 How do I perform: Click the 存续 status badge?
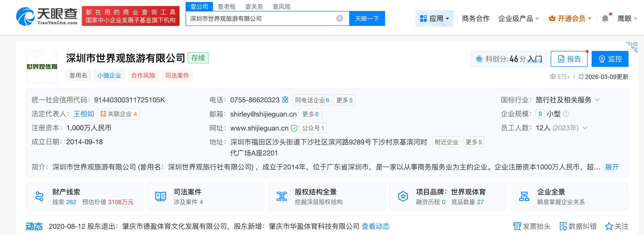(x=198, y=58)
